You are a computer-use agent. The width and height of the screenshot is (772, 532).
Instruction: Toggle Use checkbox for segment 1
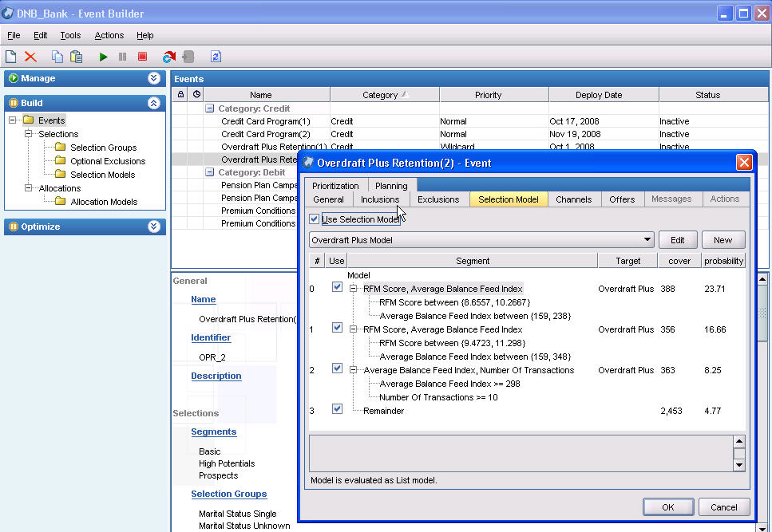pos(337,328)
